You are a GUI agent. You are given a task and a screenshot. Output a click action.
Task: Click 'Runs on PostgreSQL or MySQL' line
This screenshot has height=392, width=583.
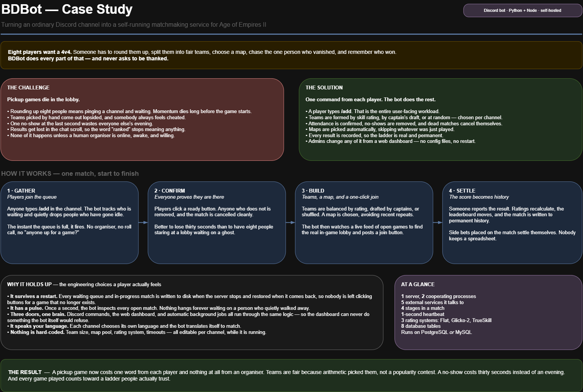coord(436,332)
